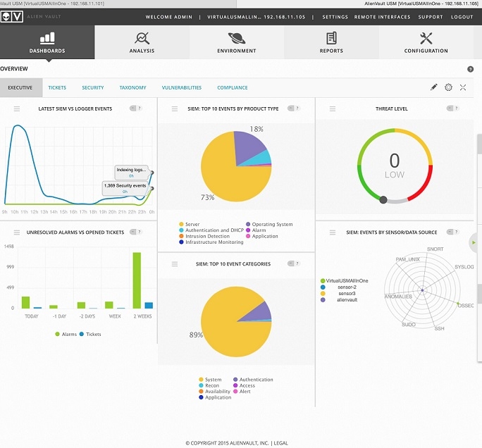482x448 pixels.
Task: Click the OSSEC radar data point
Action: (458, 304)
